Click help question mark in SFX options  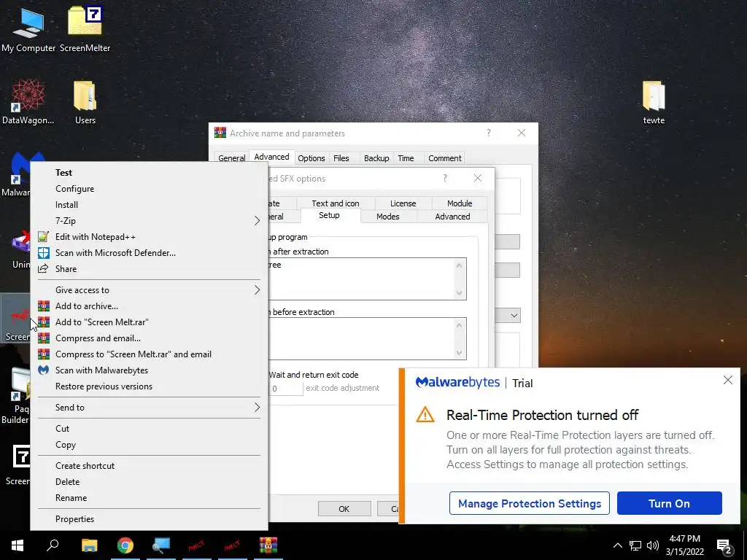[x=445, y=178]
